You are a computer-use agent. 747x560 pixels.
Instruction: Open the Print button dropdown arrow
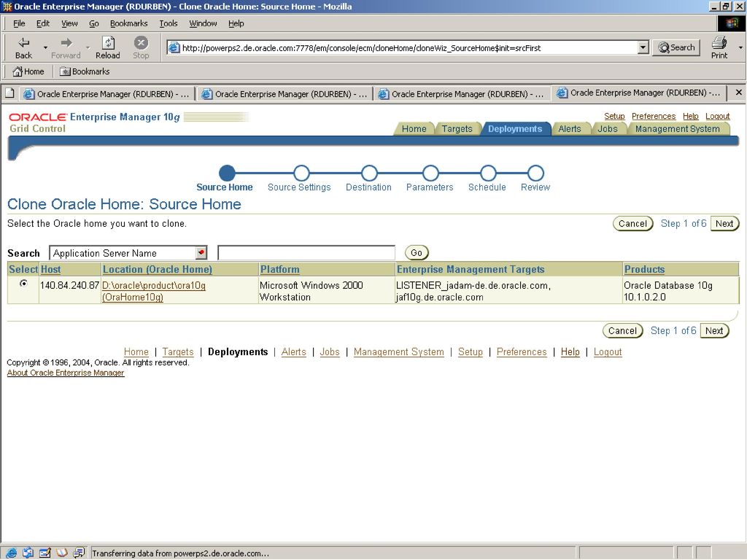(x=740, y=47)
